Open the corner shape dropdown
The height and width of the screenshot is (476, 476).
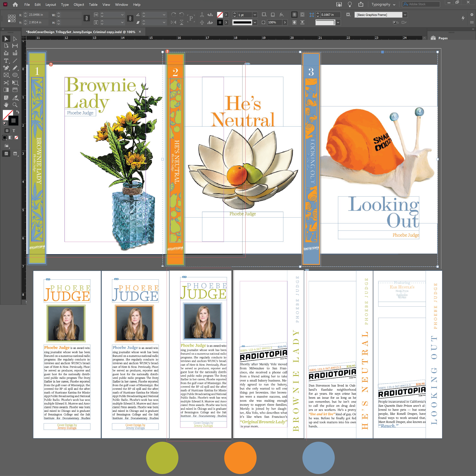(x=338, y=22)
